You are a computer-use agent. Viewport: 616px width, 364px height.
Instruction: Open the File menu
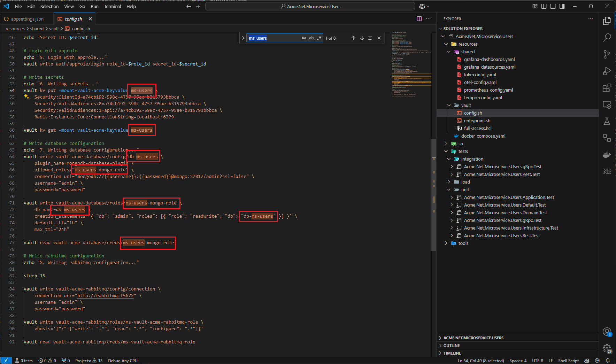[18, 6]
